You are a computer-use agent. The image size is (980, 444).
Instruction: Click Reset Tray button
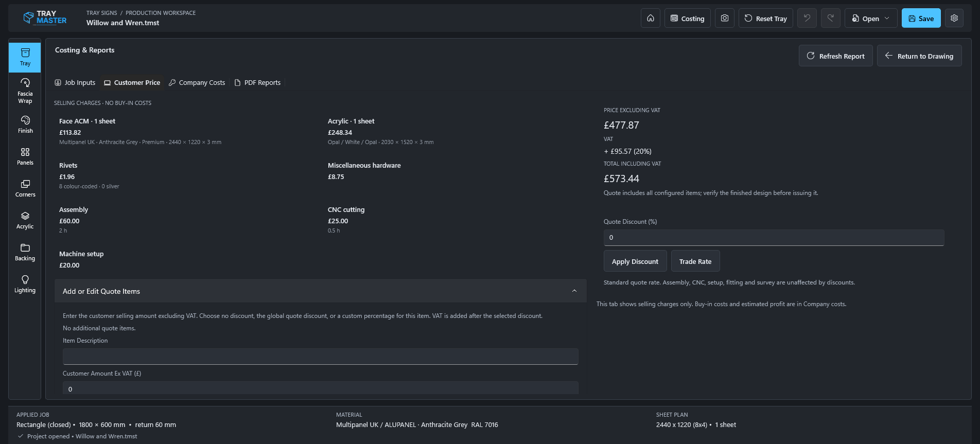(x=766, y=18)
